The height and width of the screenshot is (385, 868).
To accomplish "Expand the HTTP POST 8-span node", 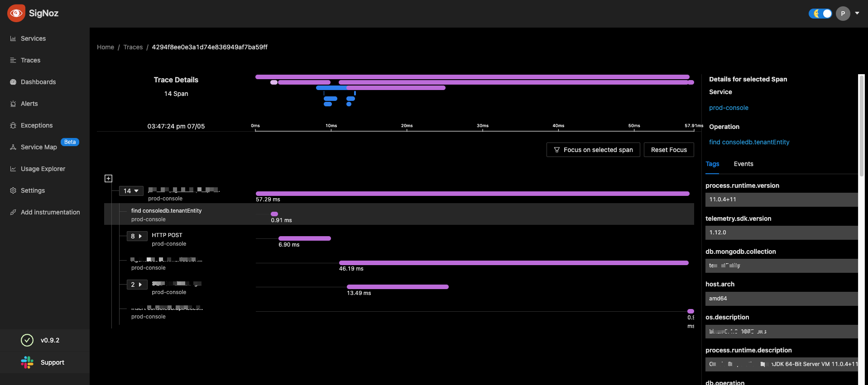I will 137,236.
